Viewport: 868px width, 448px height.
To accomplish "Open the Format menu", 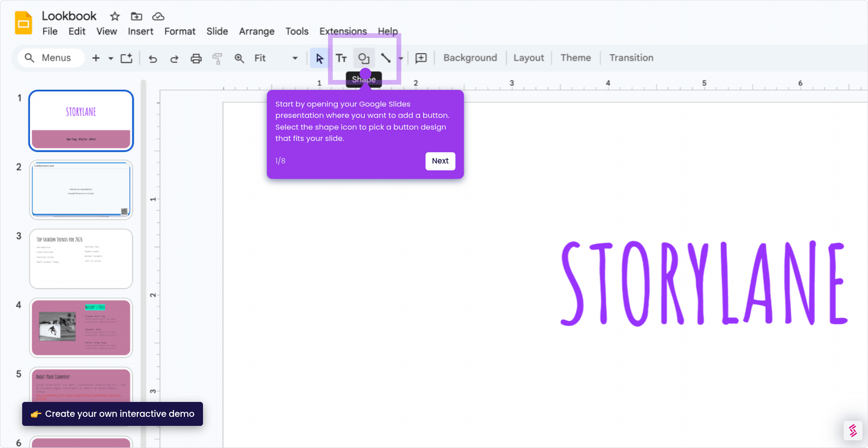I will point(180,31).
